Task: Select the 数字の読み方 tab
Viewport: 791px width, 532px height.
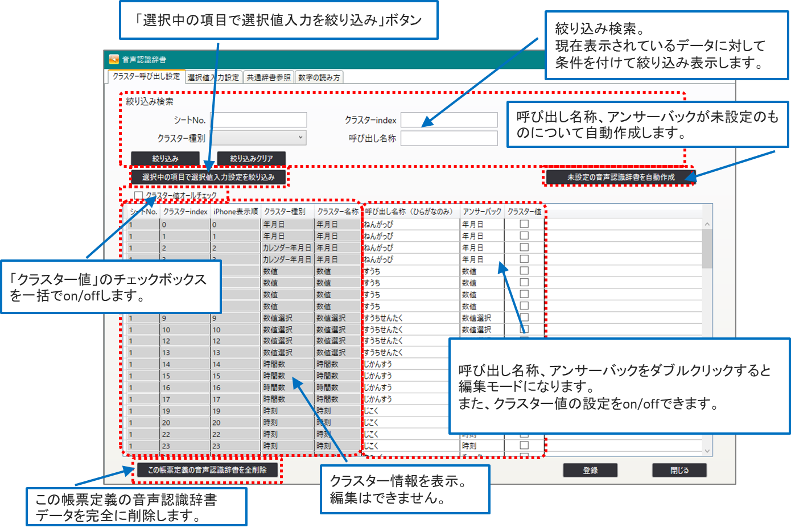Action: [x=319, y=77]
